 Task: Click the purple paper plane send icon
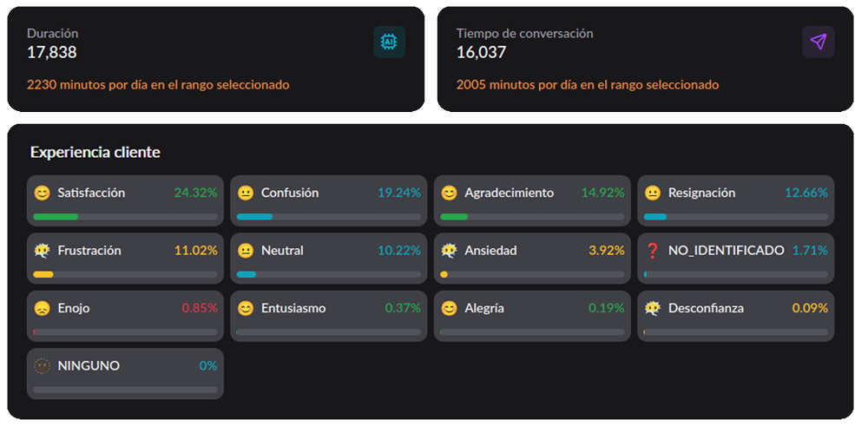click(819, 42)
